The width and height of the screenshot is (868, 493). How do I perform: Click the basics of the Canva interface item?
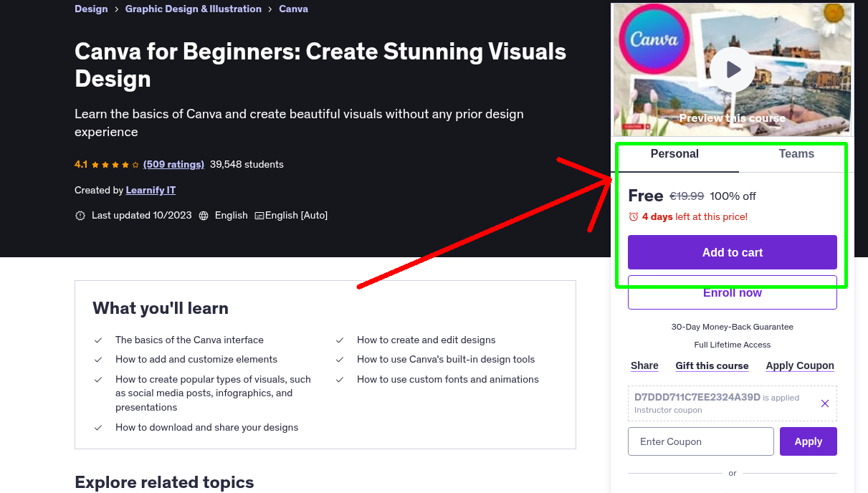click(x=189, y=340)
